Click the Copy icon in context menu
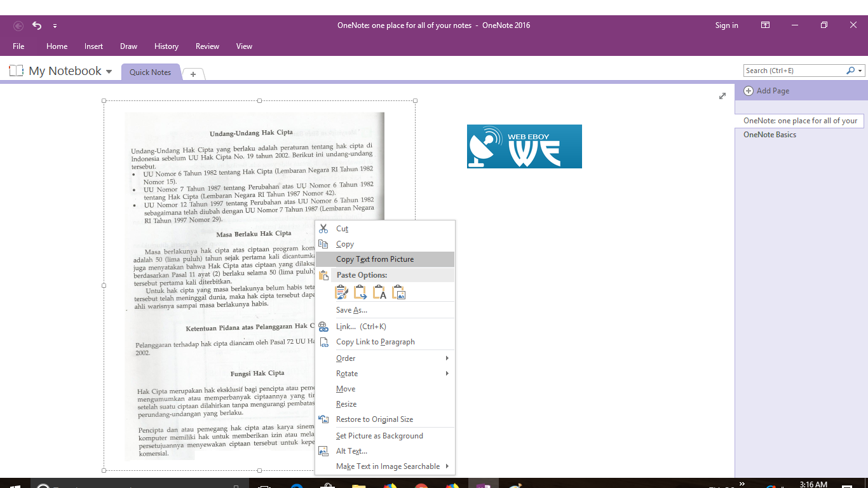This screenshot has height=488, width=868. coord(323,243)
